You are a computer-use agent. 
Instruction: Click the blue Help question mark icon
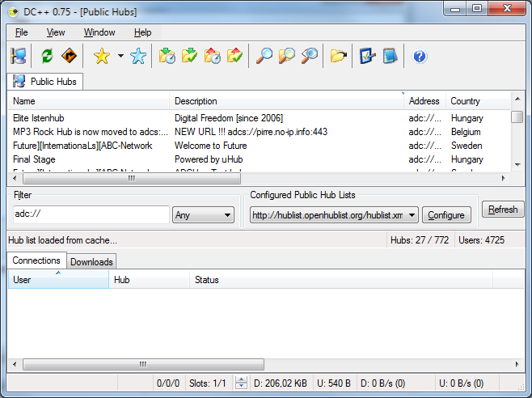[420, 56]
